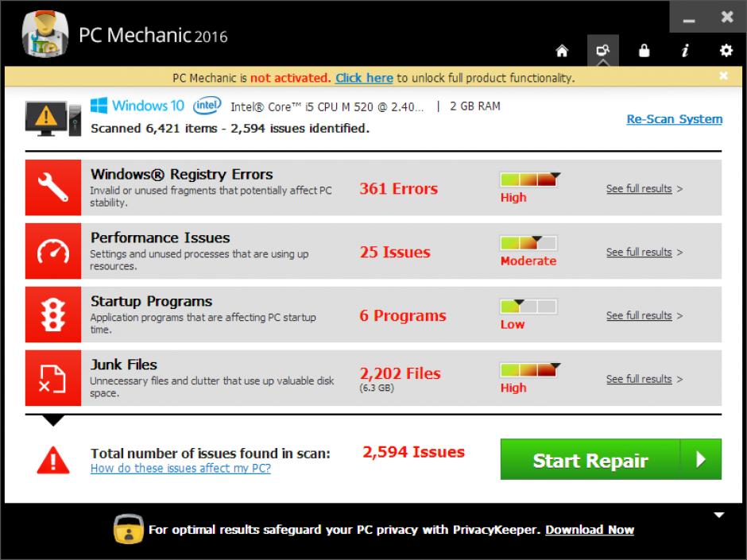Click the Junk Files document icon
Viewport: 747px width, 560px height.
53,378
